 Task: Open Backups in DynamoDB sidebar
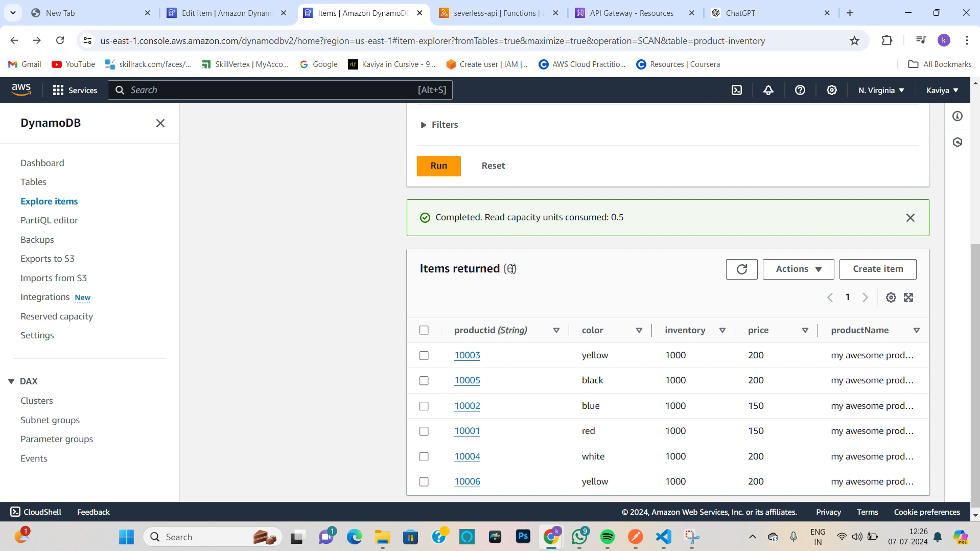[x=37, y=240]
